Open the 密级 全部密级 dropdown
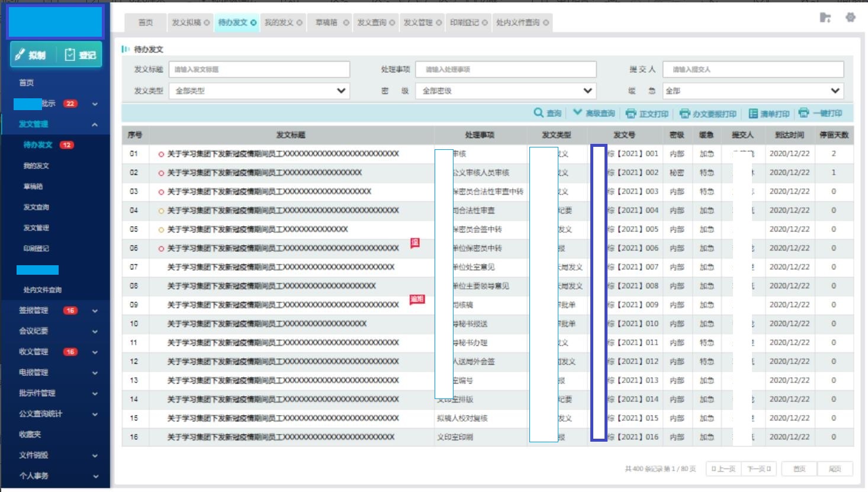Image resolution: width=868 pixels, height=492 pixels. (x=506, y=91)
